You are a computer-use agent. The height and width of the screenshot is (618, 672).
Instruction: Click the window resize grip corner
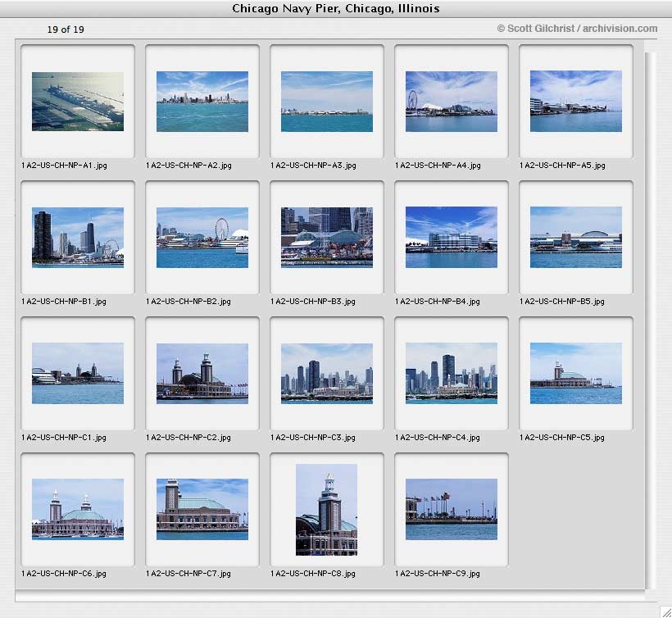pos(665,611)
